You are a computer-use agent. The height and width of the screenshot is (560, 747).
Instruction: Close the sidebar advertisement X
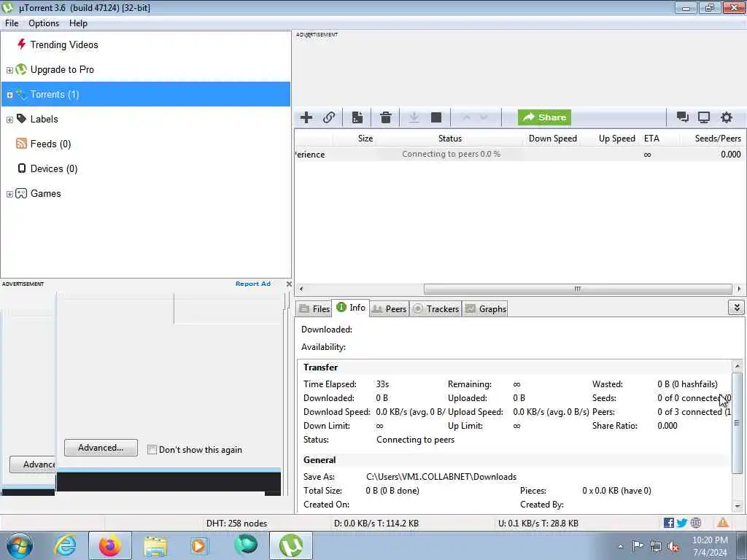pos(289,284)
